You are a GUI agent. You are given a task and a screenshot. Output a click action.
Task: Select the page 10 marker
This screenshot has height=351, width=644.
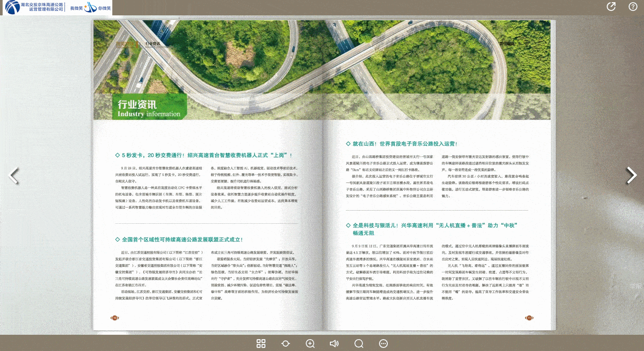[x=114, y=318]
